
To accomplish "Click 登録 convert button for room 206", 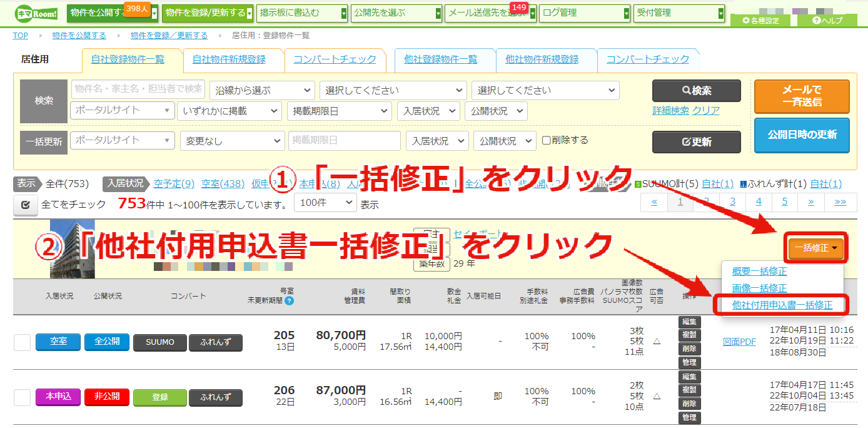I will 160,397.
